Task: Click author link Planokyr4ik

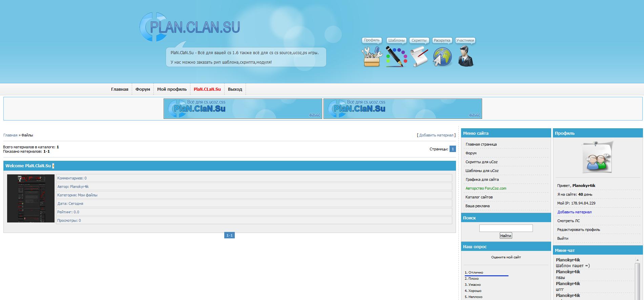Action: [79, 187]
